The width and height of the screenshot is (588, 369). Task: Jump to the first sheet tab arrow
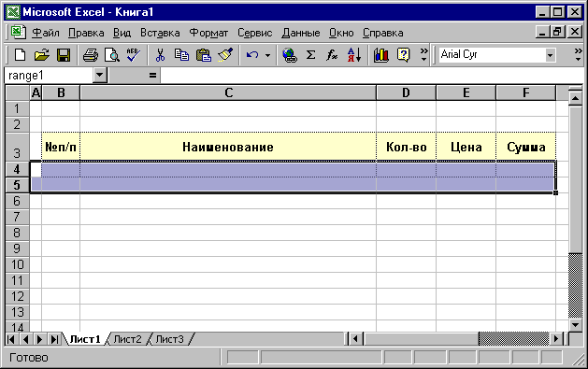click(11, 339)
